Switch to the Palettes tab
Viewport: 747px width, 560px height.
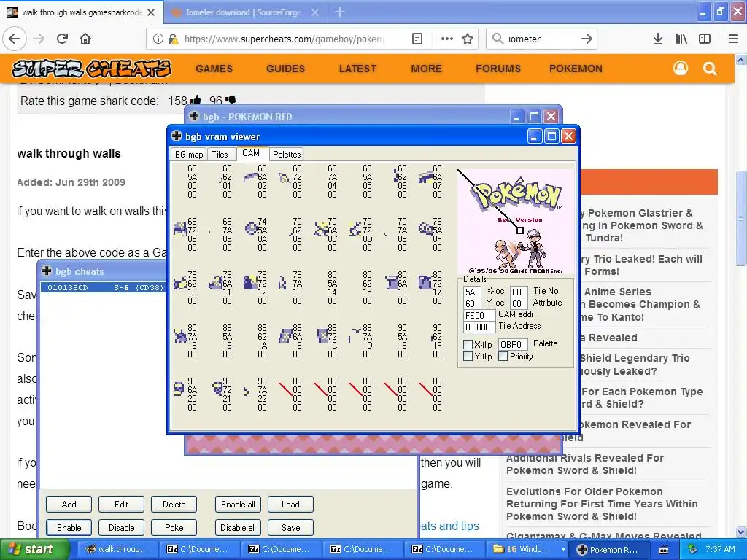point(287,155)
